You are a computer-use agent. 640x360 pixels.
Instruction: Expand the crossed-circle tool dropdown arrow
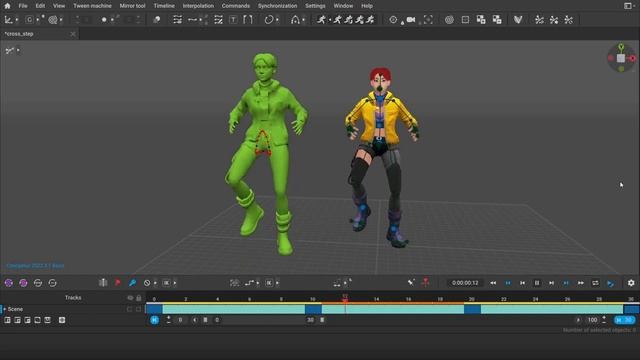[x=155, y=283]
